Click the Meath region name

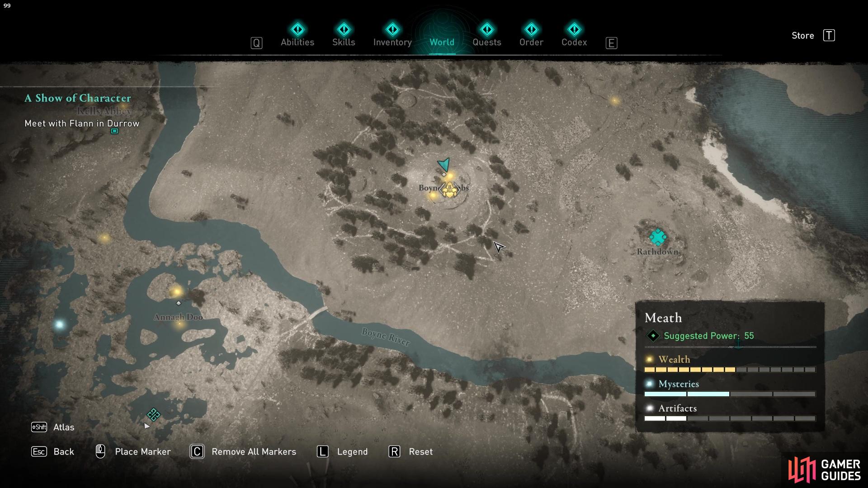coord(663,318)
